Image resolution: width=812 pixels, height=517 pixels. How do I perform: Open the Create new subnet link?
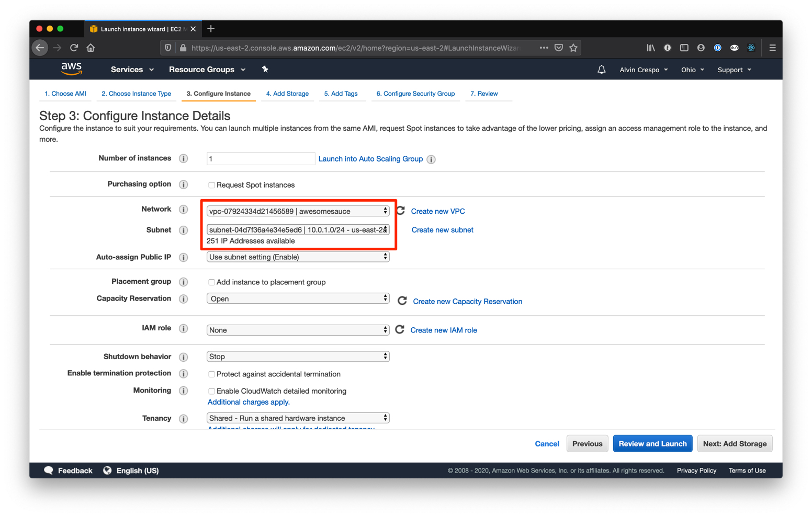[x=442, y=229]
